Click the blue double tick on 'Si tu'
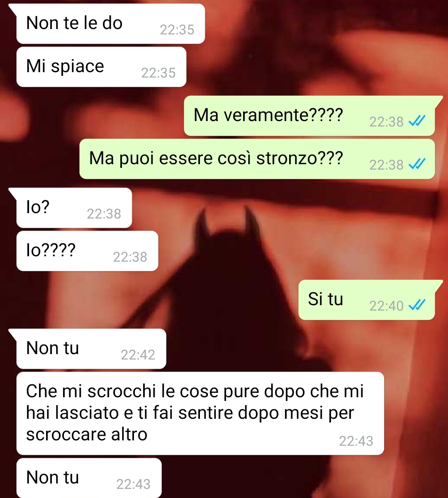 pyautogui.click(x=417, y=305)
